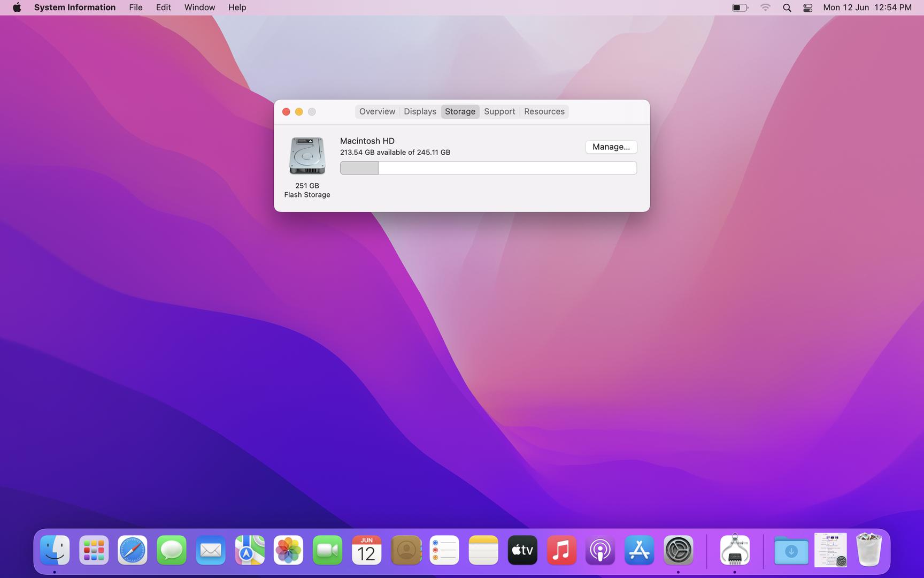Image resolution: width=924 pixels, height=578 pixels.
Task: Click the Manage... button
Action: point(611,147)
